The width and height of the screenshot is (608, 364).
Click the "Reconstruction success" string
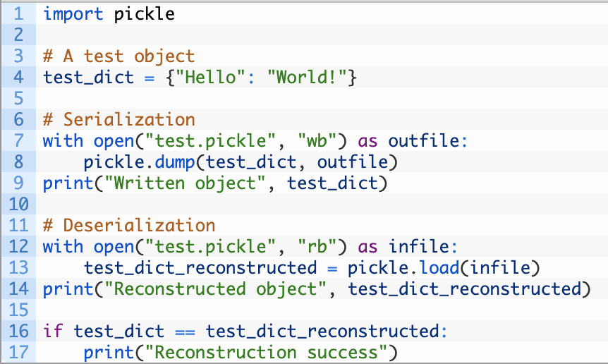click(266, 352)
